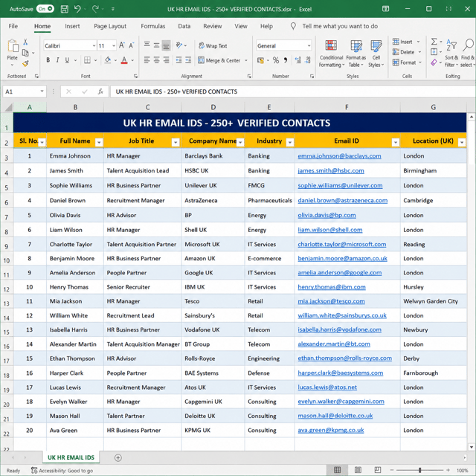Click the Font Color button

pos(124,60)
